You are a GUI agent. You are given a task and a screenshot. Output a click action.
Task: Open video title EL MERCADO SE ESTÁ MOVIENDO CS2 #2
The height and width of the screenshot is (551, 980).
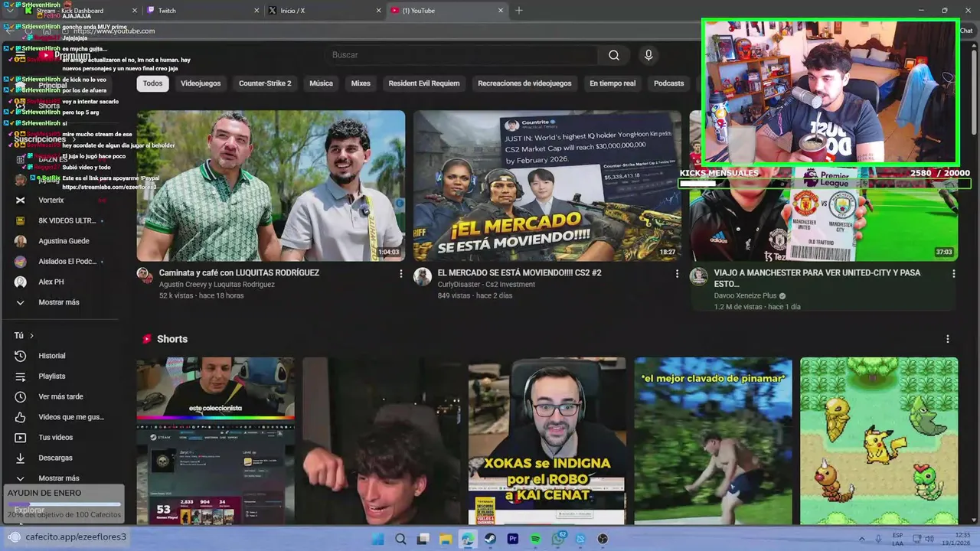click(519, 273)
